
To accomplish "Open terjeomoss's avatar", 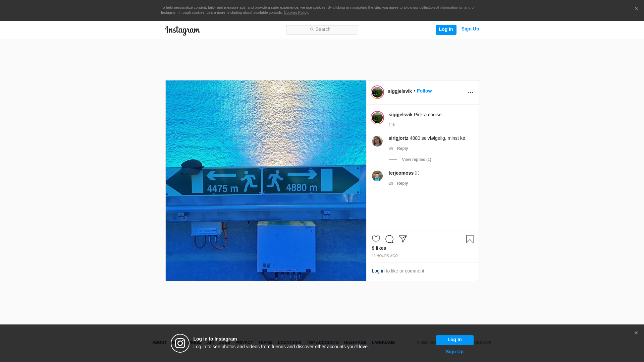I will (377, 176).
